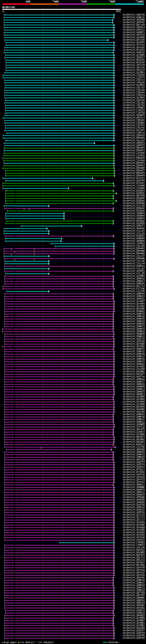Click the 584 query length label
The width and height of the screenshot is (146, 644).
tap(118, 11)
